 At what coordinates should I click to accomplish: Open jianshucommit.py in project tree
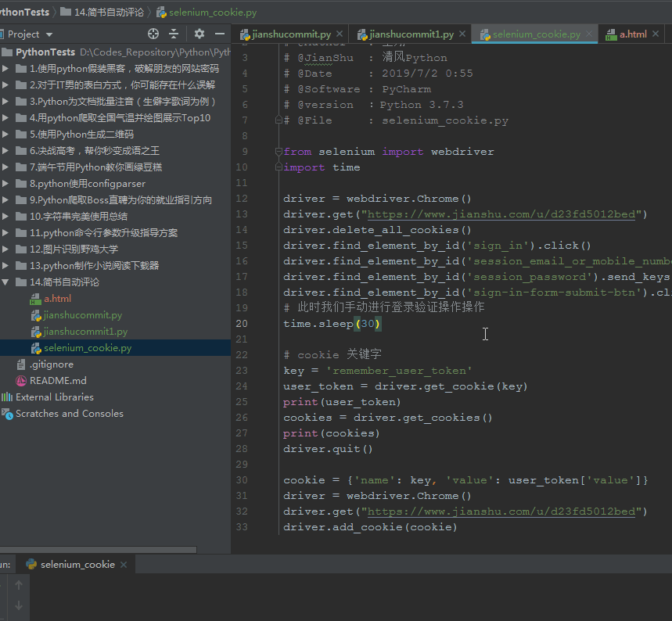83,315
